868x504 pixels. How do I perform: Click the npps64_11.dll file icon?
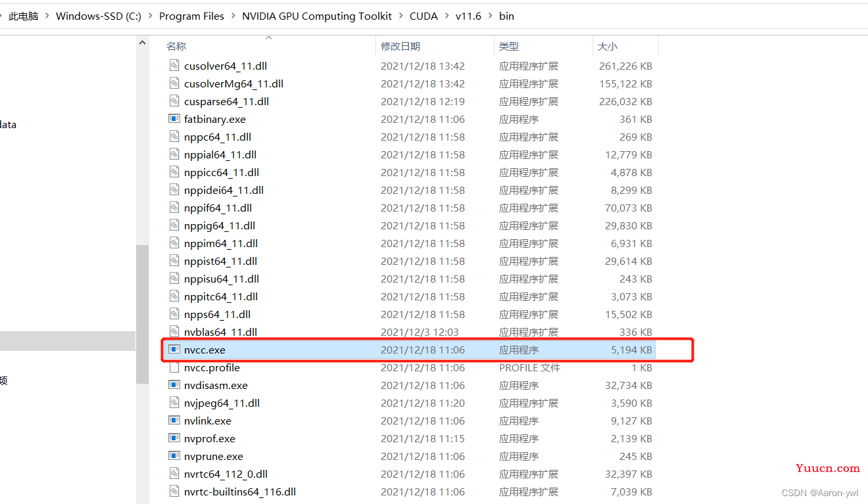click(174, 314)
